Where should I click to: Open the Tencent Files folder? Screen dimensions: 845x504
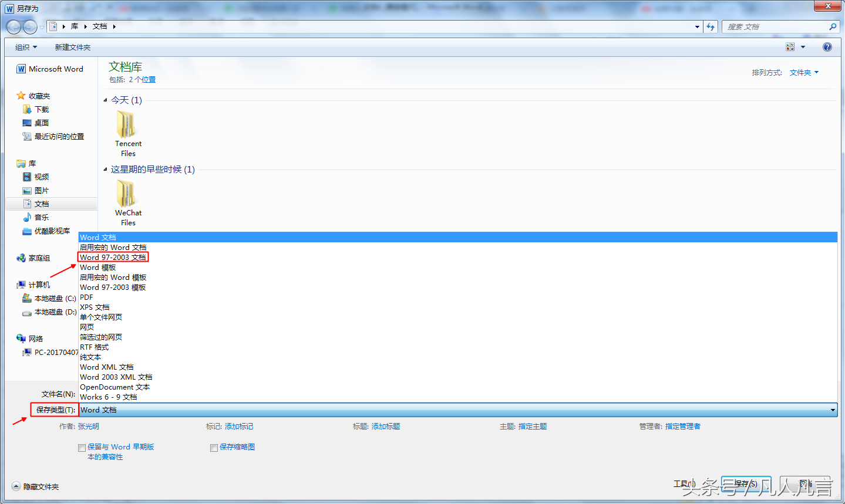[x=128, y=134]
